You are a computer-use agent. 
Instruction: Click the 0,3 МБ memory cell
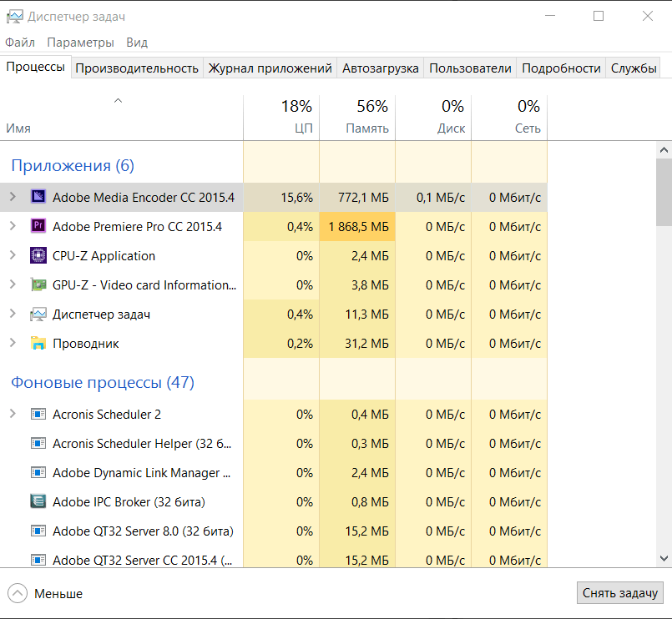click(x=357, y=443)
